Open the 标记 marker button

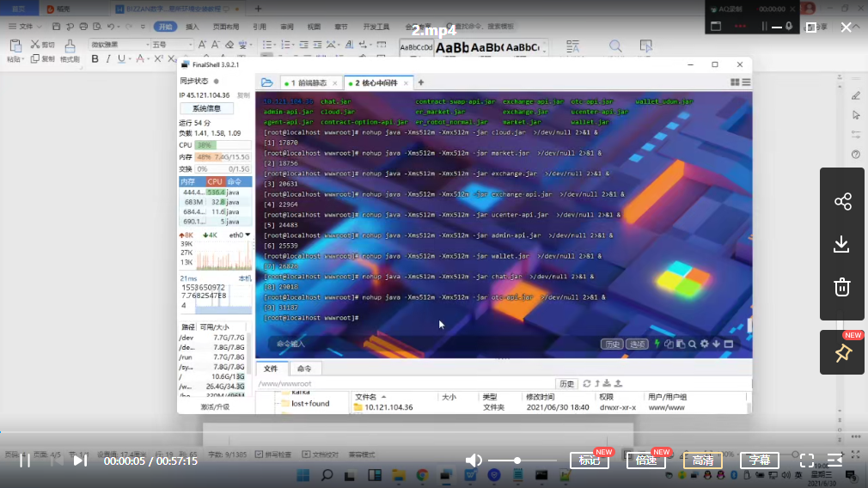pos(589,461)
